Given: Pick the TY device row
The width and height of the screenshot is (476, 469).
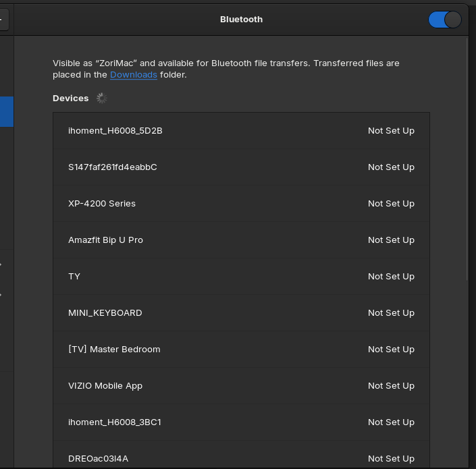Looking at the screenshot, I should click(241, 277).
